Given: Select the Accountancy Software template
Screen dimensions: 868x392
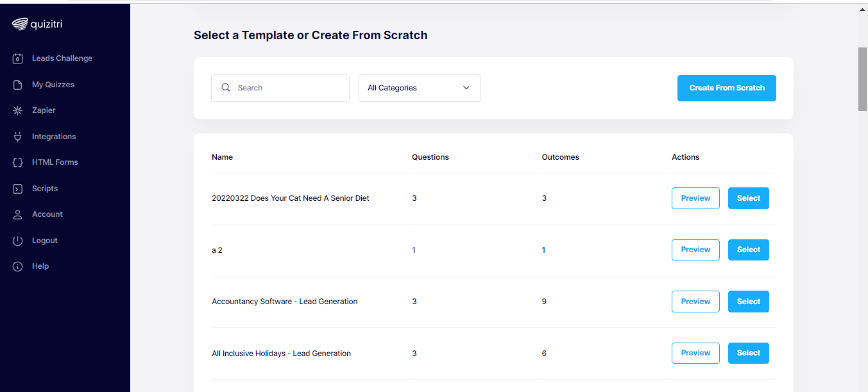Looking at the screenshot, I should point(748,302).
